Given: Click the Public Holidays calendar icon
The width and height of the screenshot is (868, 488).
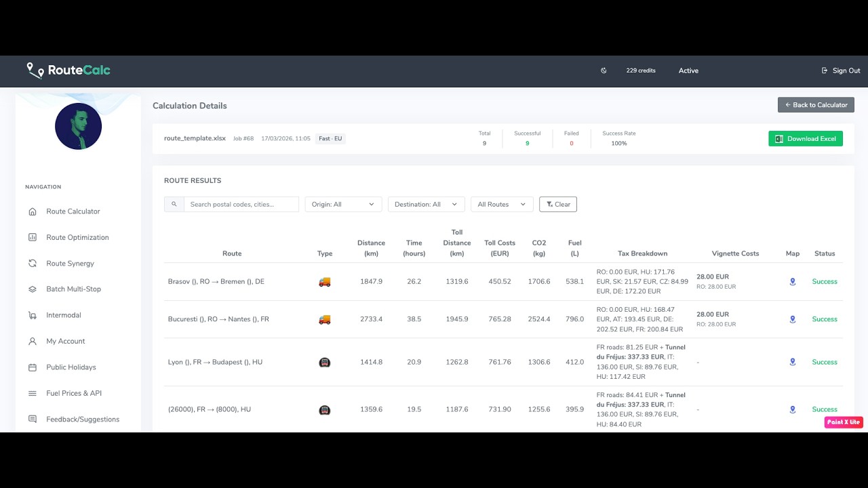Looking at the screenshot, I should pyautogui.click(x=33, y=367).
